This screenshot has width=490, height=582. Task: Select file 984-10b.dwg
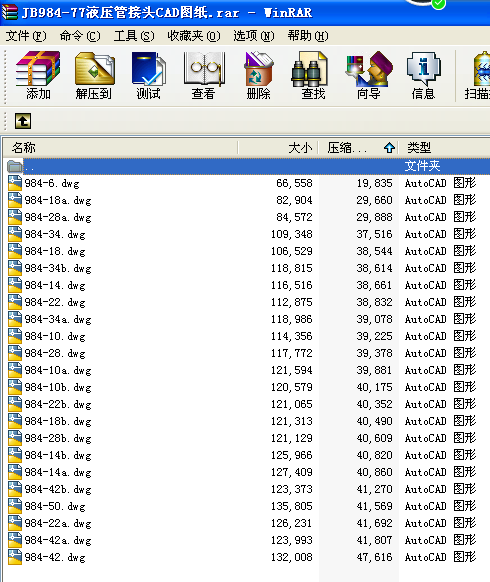pyautogui.click(x=58, y=388)
